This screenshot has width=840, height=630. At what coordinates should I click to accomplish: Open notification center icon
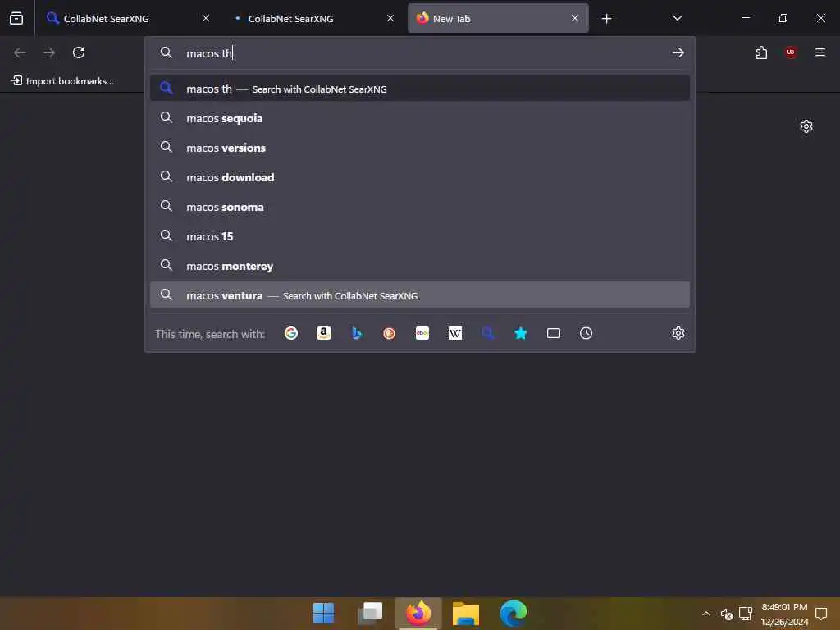pos(820,614)
